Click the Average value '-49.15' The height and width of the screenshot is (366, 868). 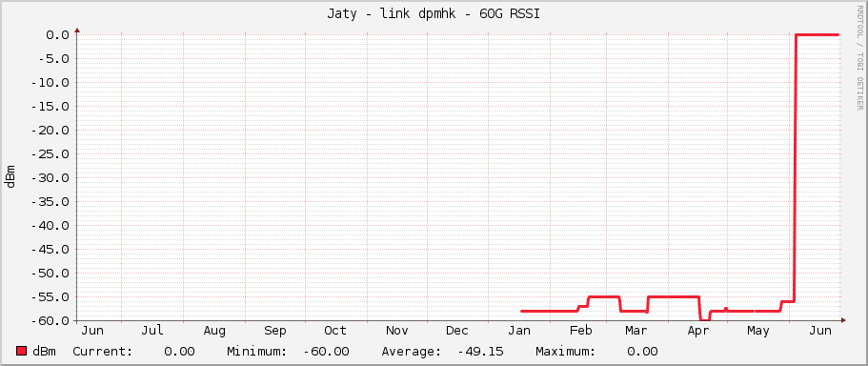pos(480,352)
